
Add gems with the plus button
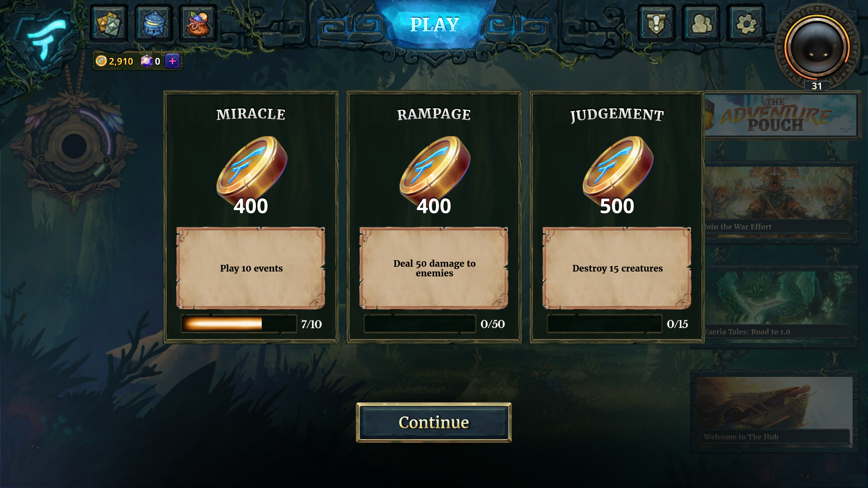(x=172, y=61)
